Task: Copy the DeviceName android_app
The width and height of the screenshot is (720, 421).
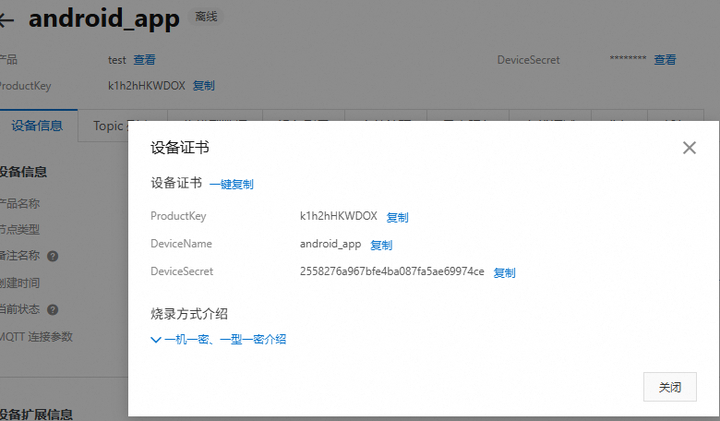Action: (381, 245)
